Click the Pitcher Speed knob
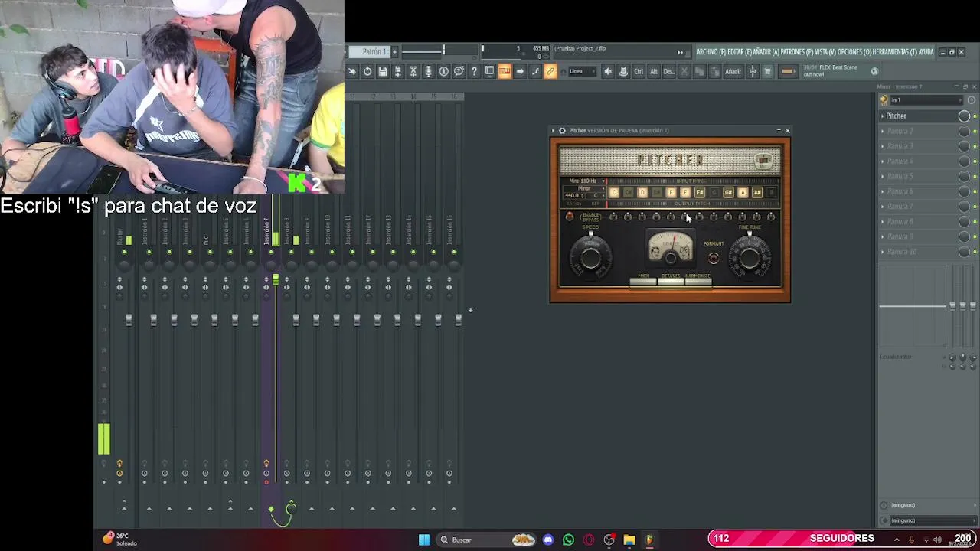 (591, 258)
